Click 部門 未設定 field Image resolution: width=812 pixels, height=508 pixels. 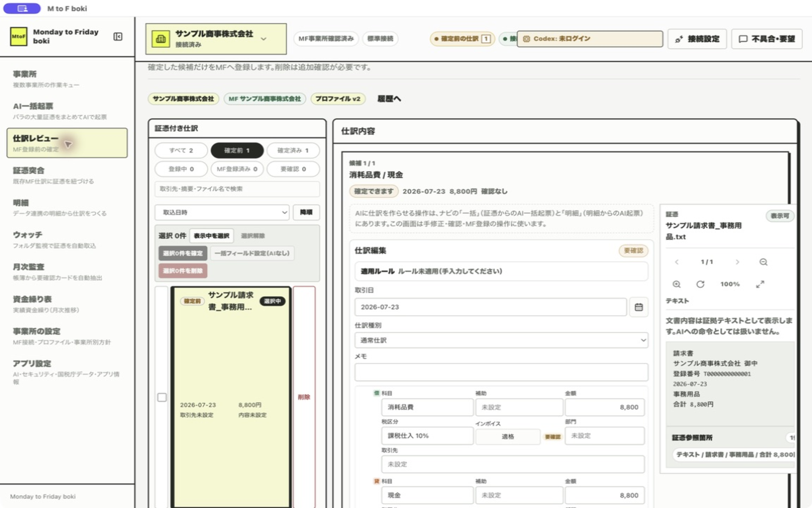[604, 436]
